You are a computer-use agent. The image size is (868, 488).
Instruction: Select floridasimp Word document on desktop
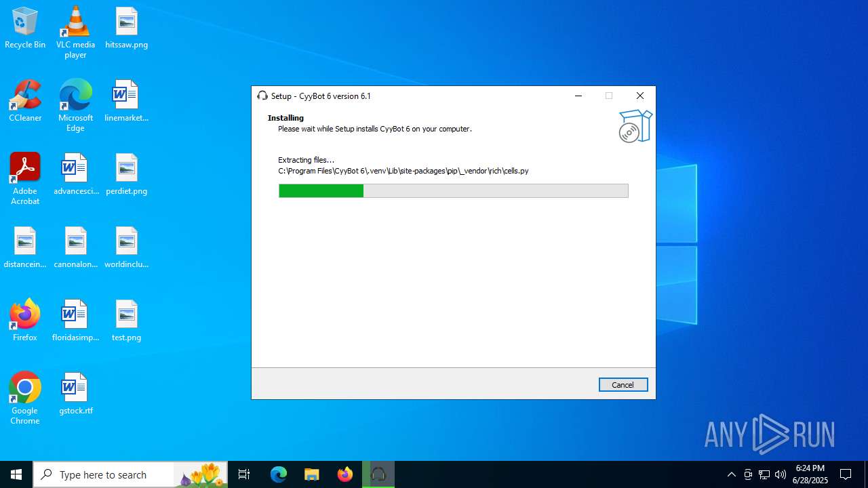[x=75, y=321]
